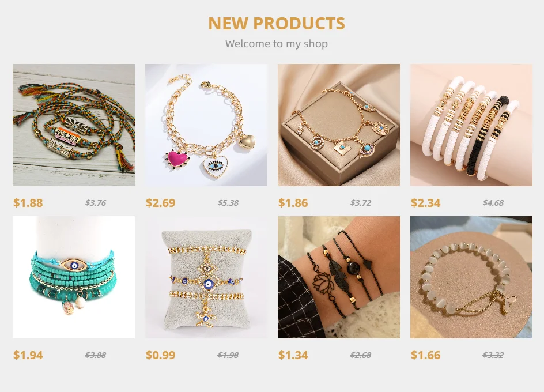This screenshot has width=544, height=392.
Task: Click the crossed-out $5.38 original price
Action: [228, 203]
